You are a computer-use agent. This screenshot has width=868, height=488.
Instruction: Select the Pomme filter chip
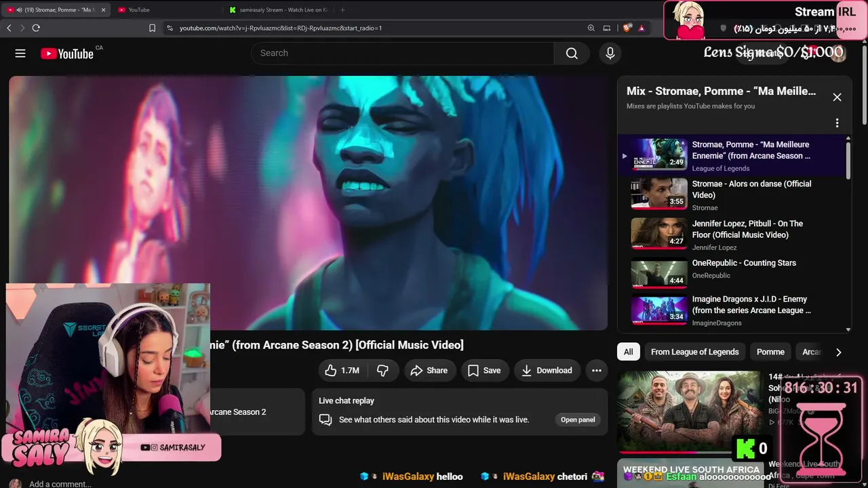pyautogui.click(x=770, y=352)
